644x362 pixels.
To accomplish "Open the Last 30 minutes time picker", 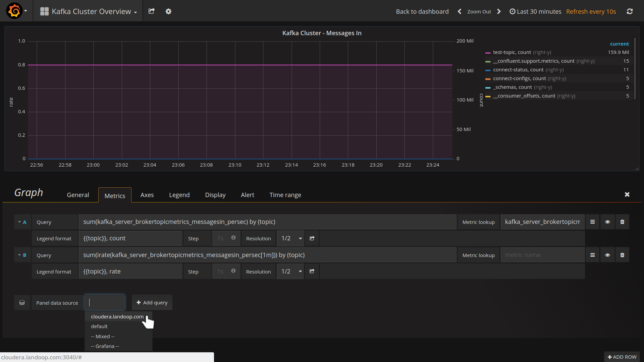I will point(535,11).
